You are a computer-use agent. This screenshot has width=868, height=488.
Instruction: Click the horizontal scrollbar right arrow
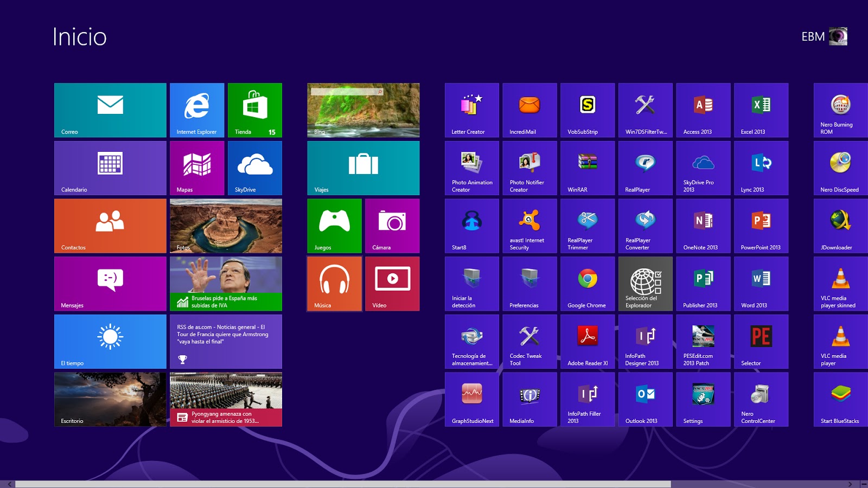pyautogui.click(x=850, y=484)
